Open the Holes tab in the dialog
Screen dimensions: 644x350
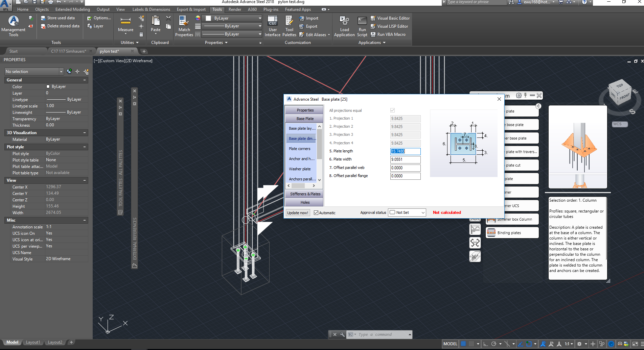click(304, 202)
